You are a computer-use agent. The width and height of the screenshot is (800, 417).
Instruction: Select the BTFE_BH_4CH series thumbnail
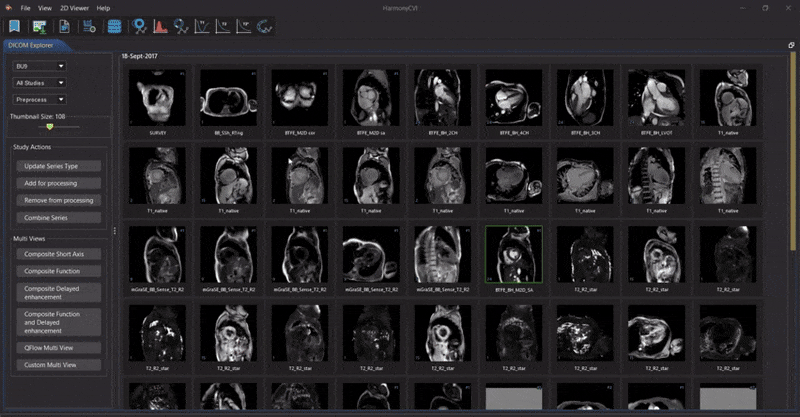(x=514, y=102)
